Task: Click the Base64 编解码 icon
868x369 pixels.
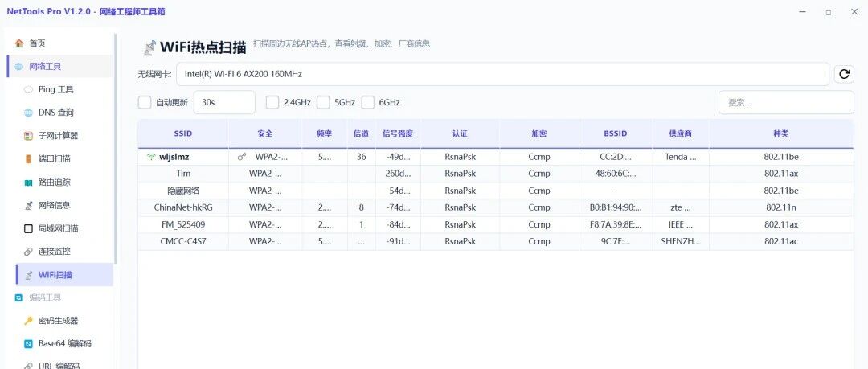Action: click(x=28, y=344)
